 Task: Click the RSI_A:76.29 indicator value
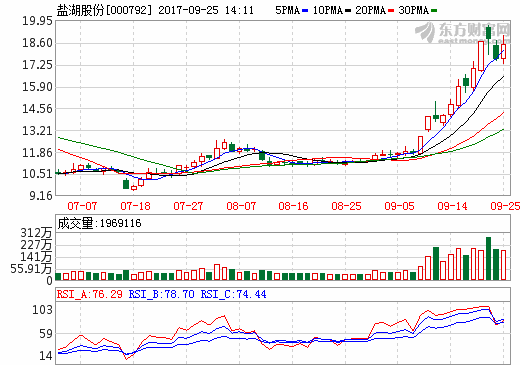click(90, 294)
